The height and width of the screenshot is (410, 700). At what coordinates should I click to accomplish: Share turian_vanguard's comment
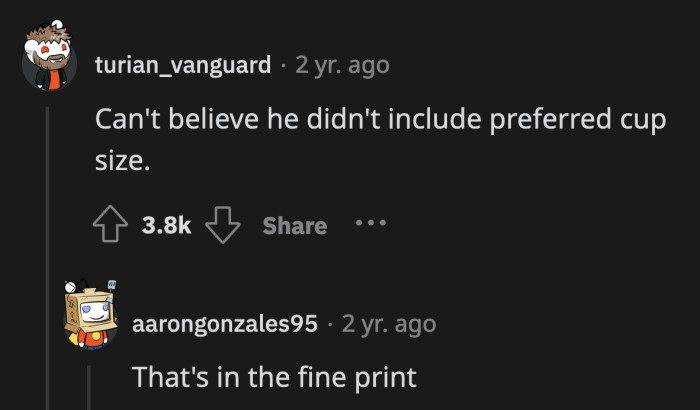click(295, 226)
